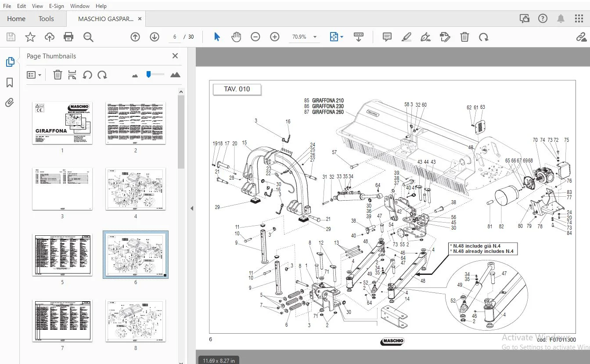The width and height of the screenshot is (590, 364).
Task: Select page 2 thumbnail
Action: click(x=136, y=123)
